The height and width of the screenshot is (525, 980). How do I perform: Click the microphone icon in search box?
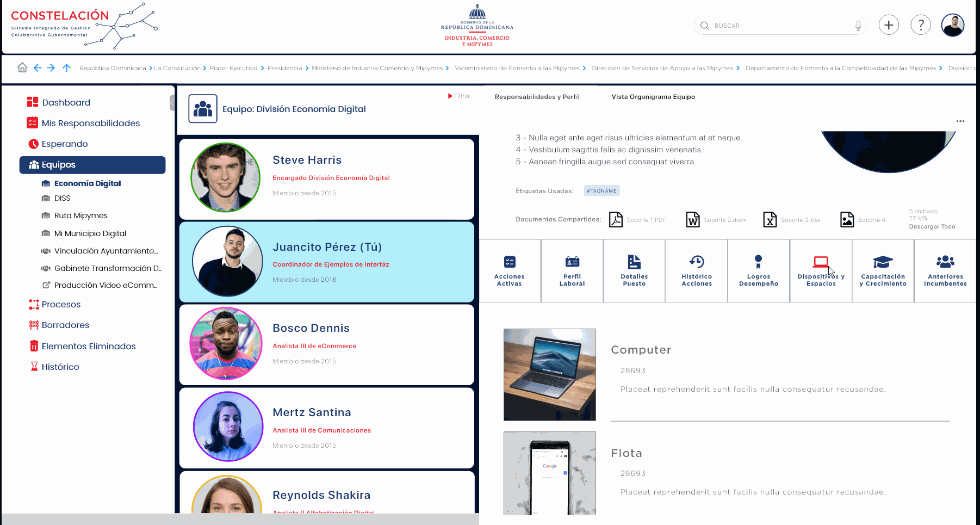858,26
